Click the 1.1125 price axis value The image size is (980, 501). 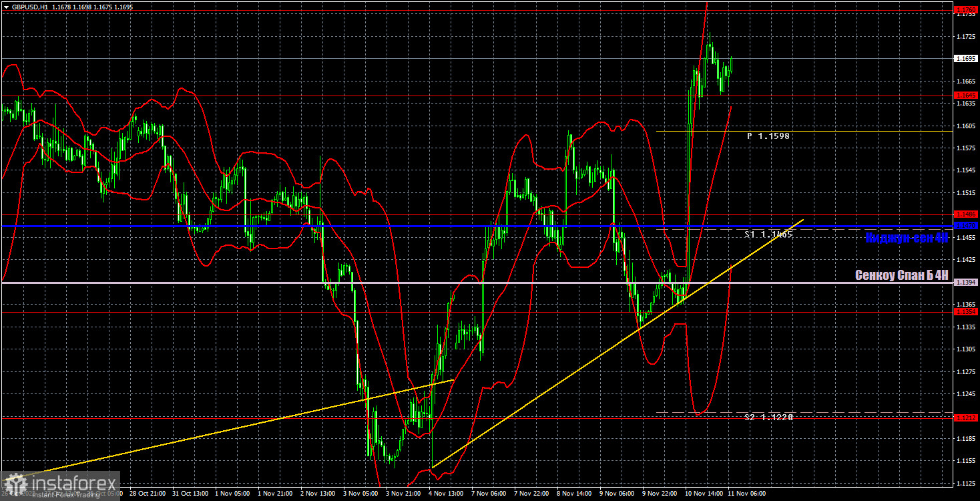point(966,484)
